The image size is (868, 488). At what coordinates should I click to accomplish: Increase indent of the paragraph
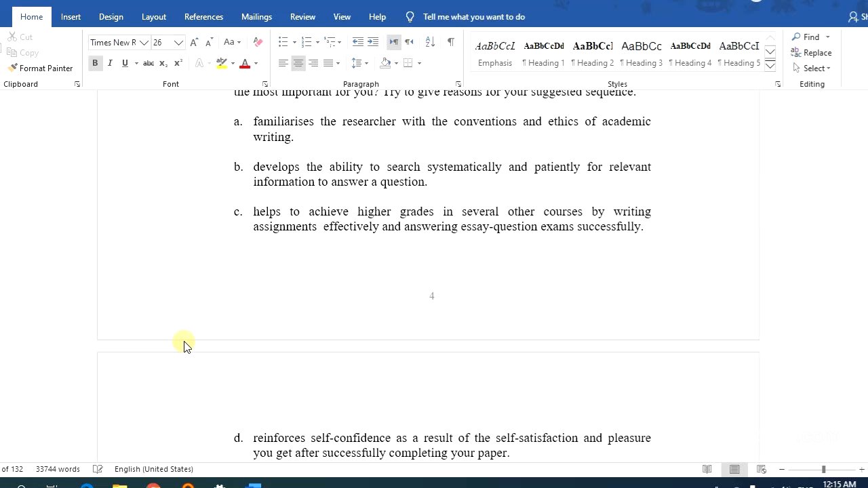(373, 42)
